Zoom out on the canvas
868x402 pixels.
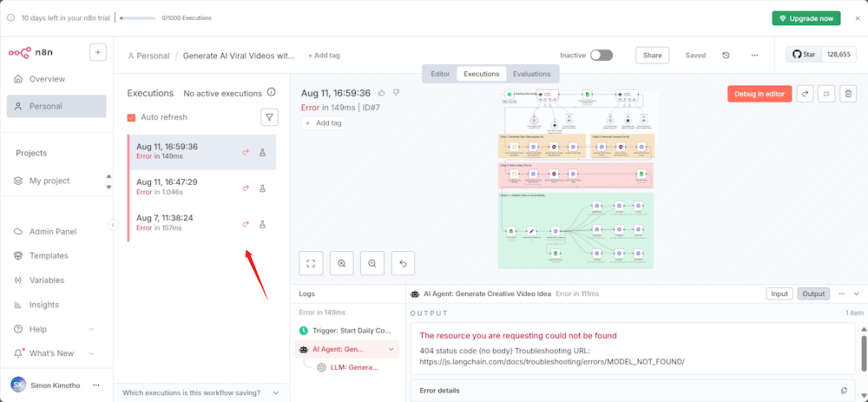[372, 264]
